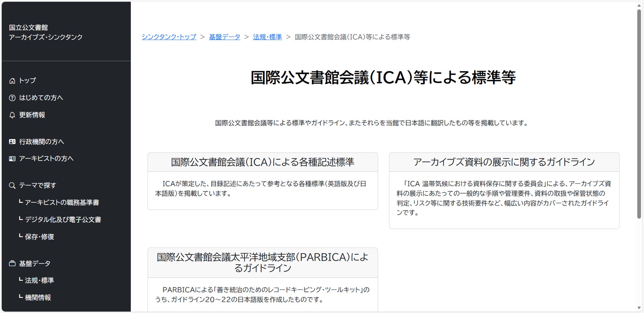Click the magnifier icon for テーマで探す
The image size is (644, 313).
click(12, 186)
